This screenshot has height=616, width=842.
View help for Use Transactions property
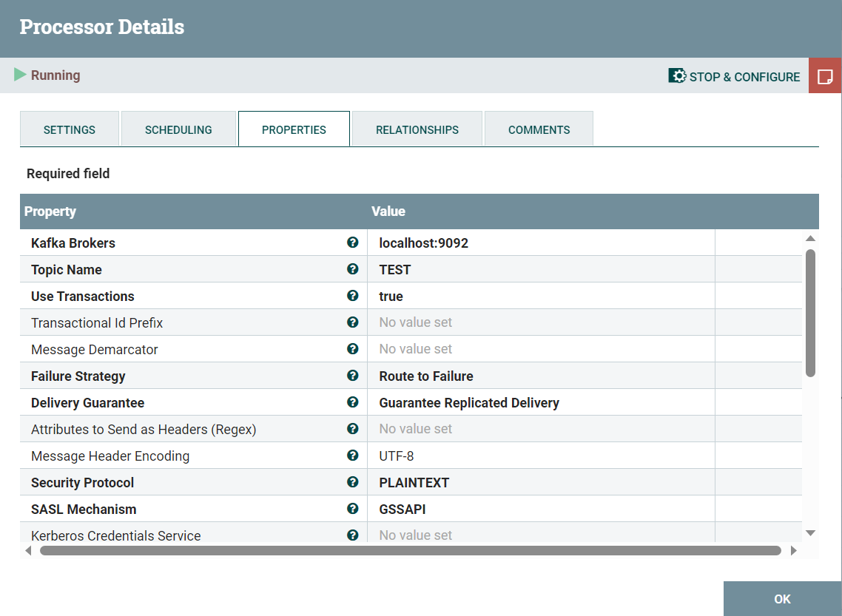(x=353, y=296)
